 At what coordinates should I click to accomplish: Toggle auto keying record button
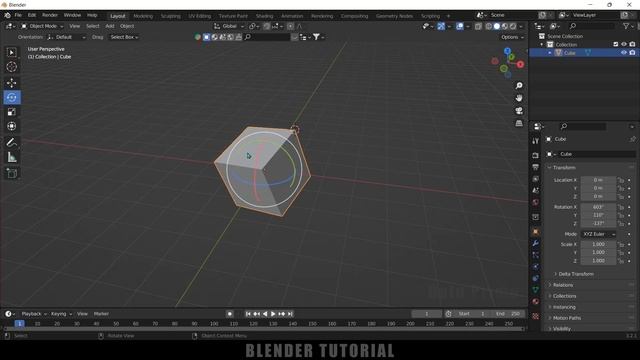230,314
